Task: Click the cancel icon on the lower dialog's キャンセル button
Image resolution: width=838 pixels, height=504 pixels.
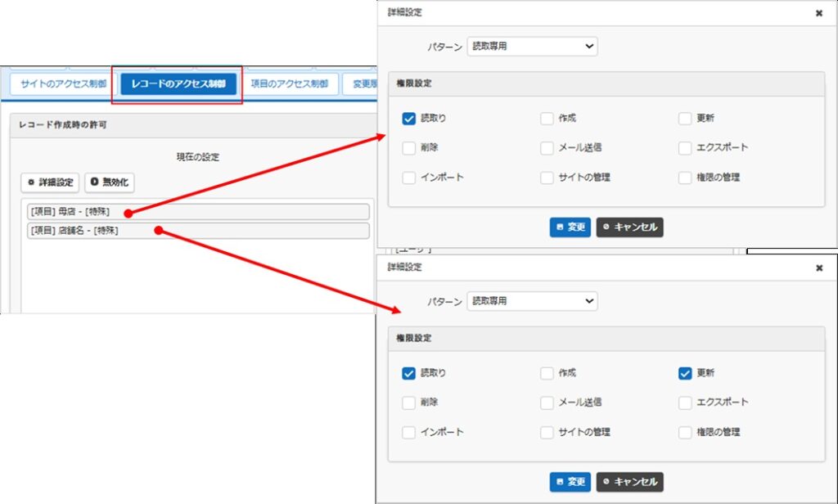Action: 606,482
